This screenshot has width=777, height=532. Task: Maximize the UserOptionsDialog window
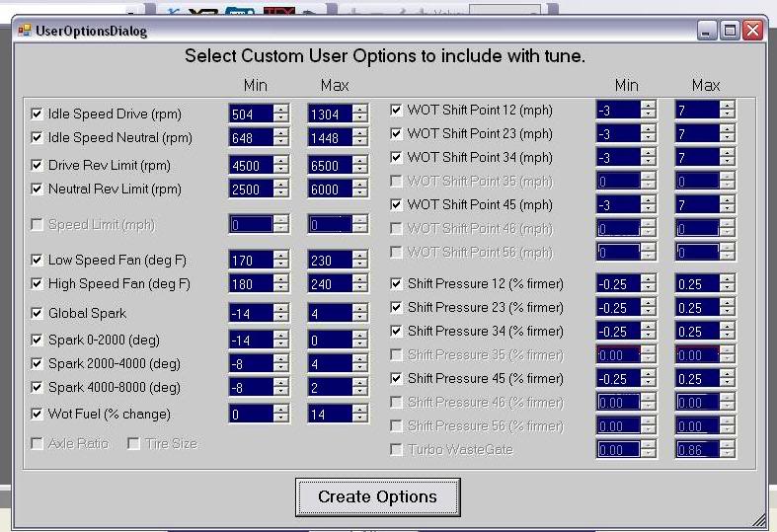(x=730, y=31)
